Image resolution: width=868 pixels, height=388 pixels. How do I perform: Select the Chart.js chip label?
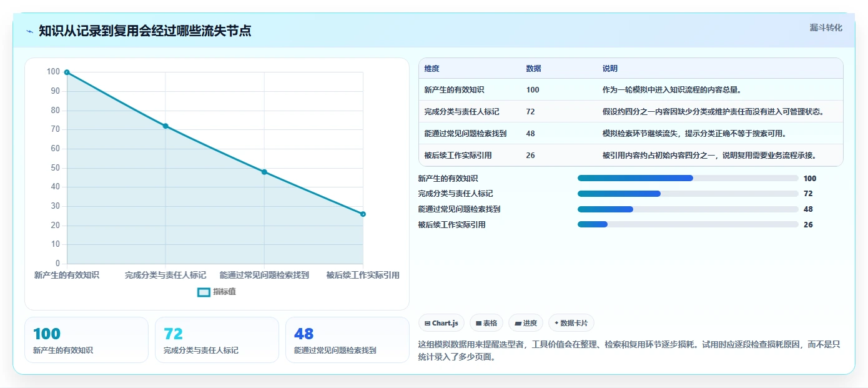445,323
